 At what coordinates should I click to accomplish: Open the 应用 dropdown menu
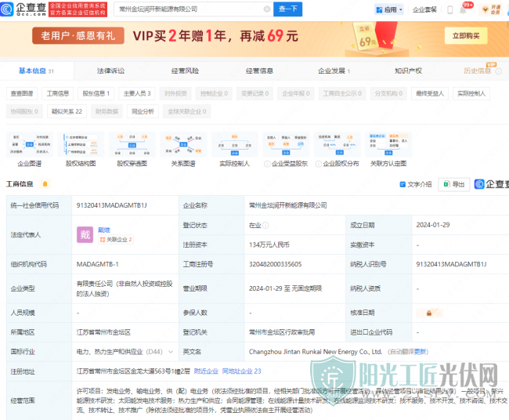[x=387, y=9]
